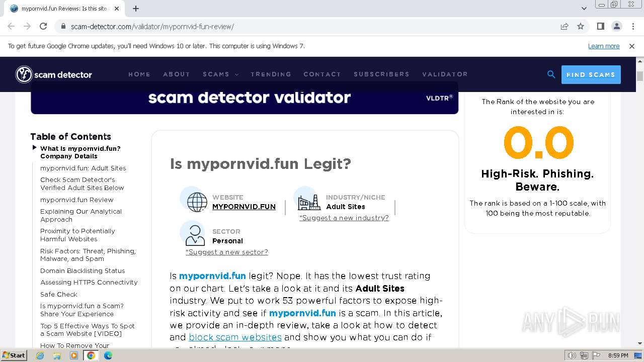Follow the MYPORNVID.FUN website link
Screen dimensions: 644x362
point(244,207)
